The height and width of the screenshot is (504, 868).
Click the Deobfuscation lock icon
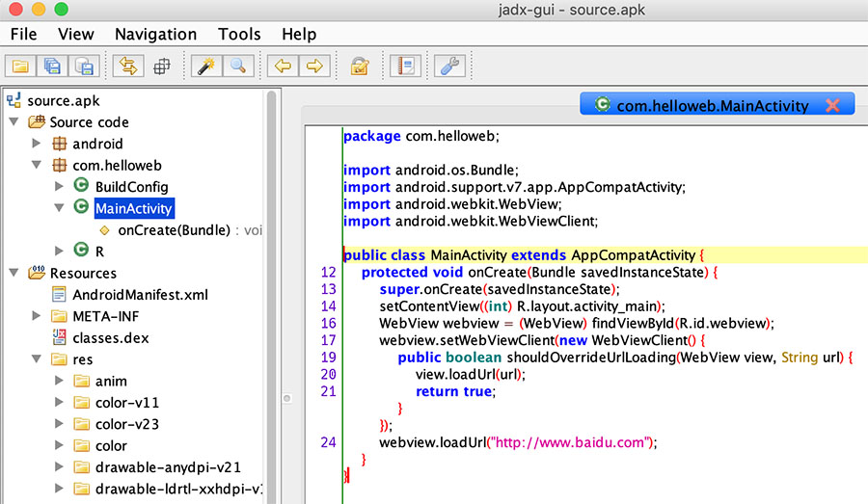pos(360,66)
